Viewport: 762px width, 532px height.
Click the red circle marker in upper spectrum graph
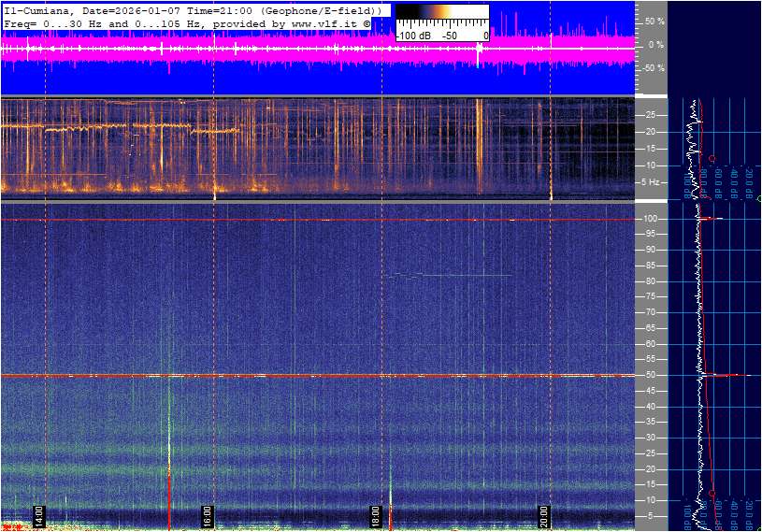click(712, 159)
